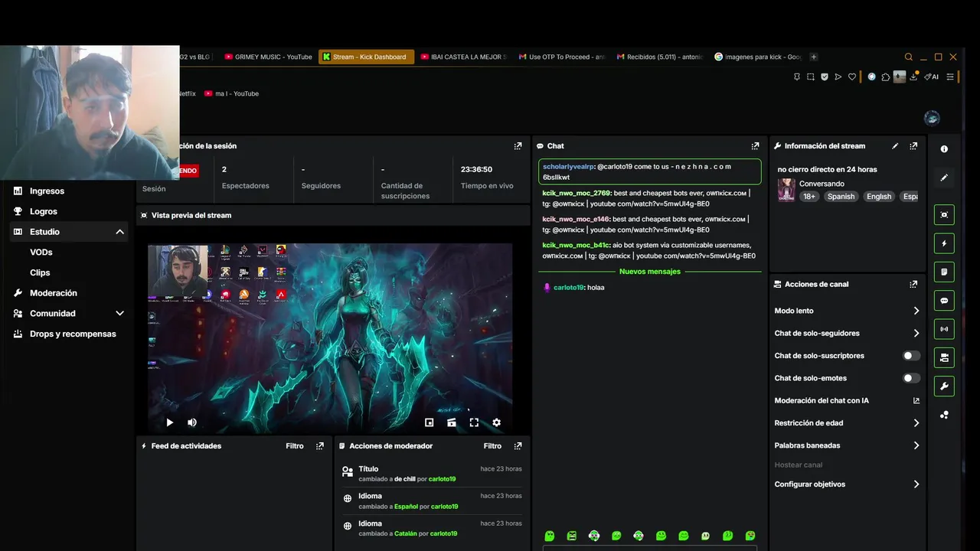This screenshot has height=551, width=980.
Task: Expand the Comunidad sidebar section
Action: 119,313
